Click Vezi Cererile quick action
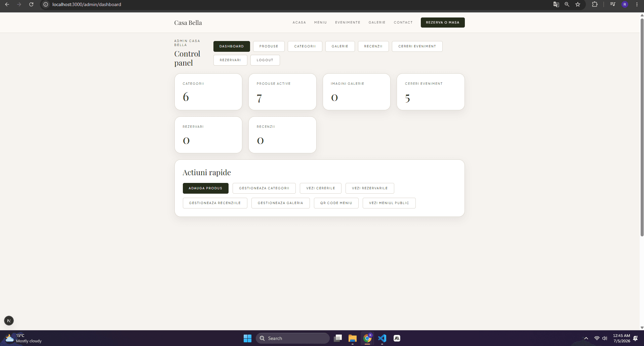The image size is (644, 346). point(321,188)
